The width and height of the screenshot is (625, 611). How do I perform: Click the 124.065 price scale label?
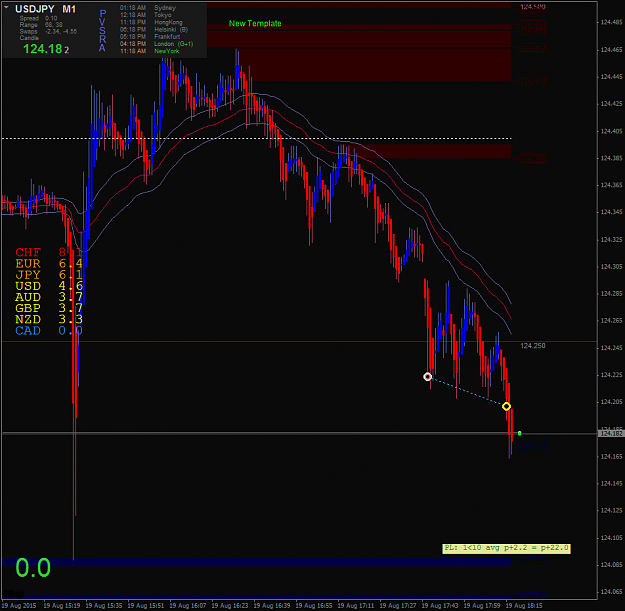point(611,592)
